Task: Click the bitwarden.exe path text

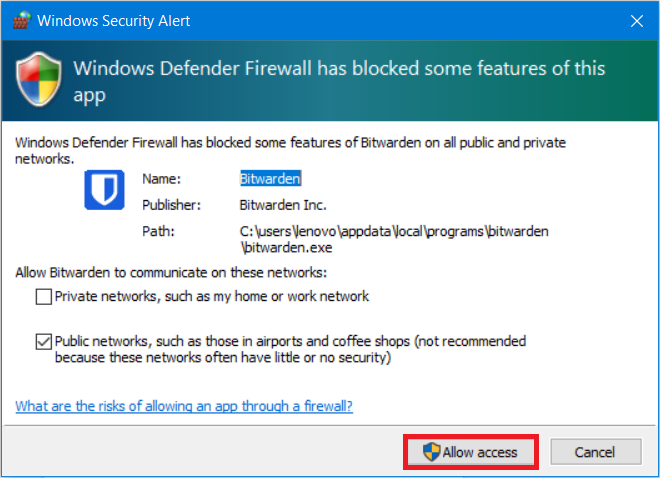Action: (394, 239)
